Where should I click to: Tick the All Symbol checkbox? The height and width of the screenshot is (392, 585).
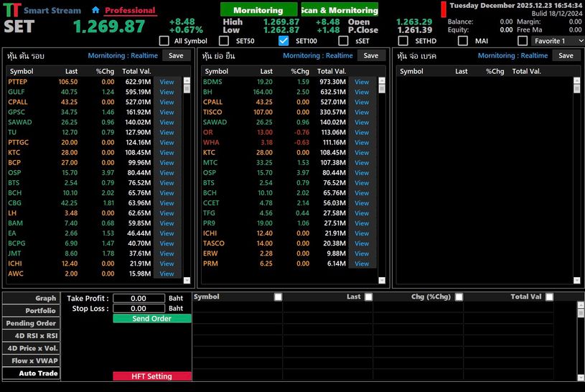coord(164,41)
